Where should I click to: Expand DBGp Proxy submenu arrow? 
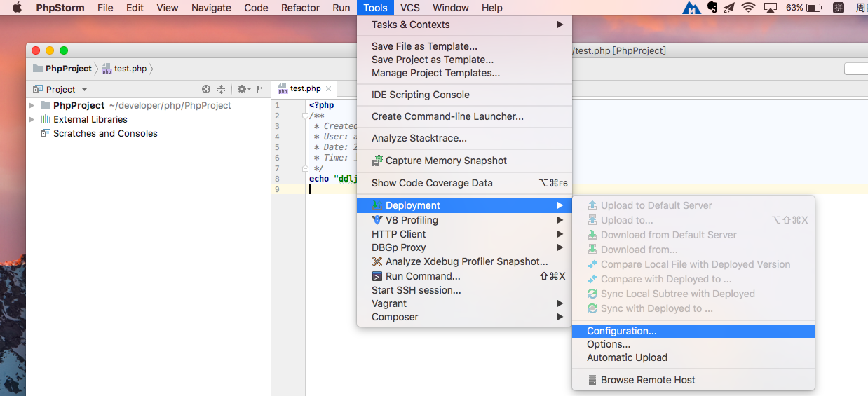tap(560, 247)
